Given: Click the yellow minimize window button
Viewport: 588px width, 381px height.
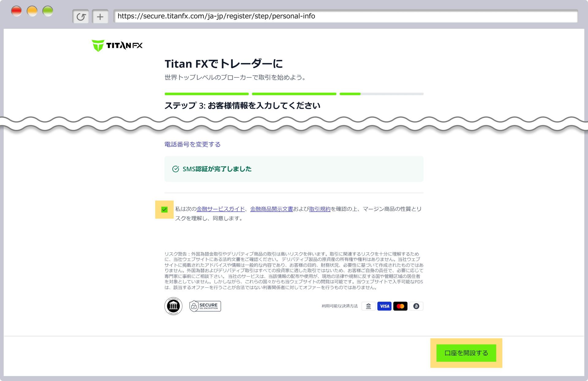Looking at the screenshot, I should pyautogui.click(x=32, y=11).
